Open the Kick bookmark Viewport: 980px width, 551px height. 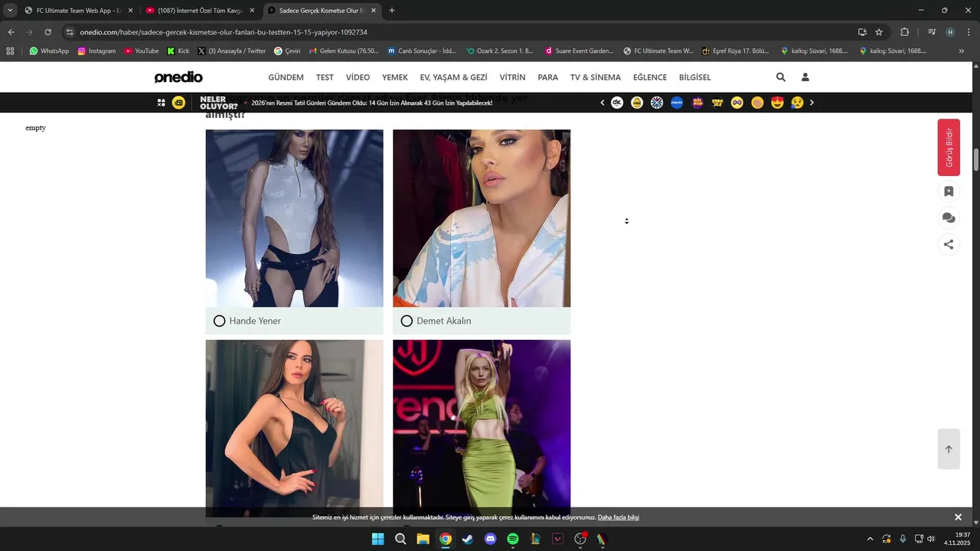pyautogui.click(x=178, y=51)
